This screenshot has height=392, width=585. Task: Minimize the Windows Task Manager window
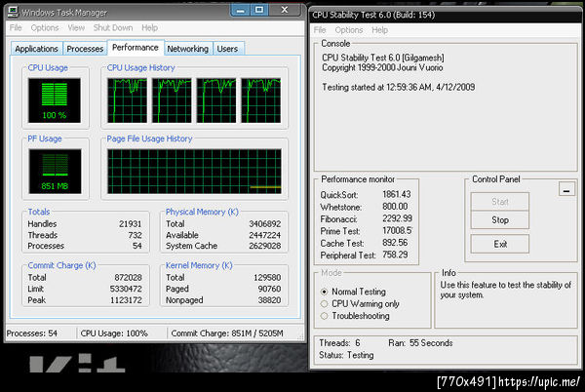pos(241,10)
